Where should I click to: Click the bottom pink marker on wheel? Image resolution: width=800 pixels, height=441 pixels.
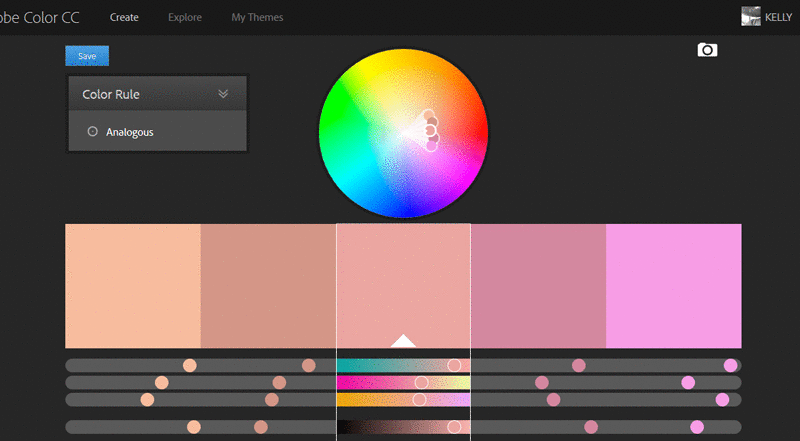[x=431, y=146]
